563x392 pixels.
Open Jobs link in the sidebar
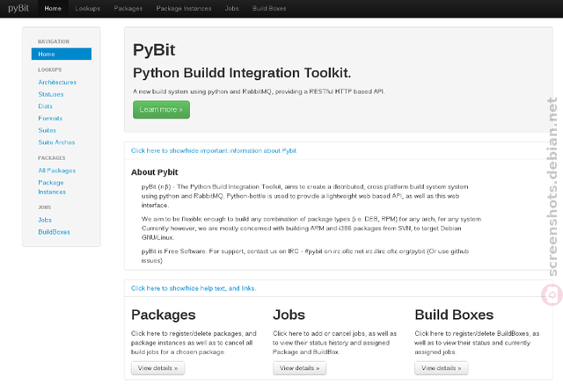(45, 220)
